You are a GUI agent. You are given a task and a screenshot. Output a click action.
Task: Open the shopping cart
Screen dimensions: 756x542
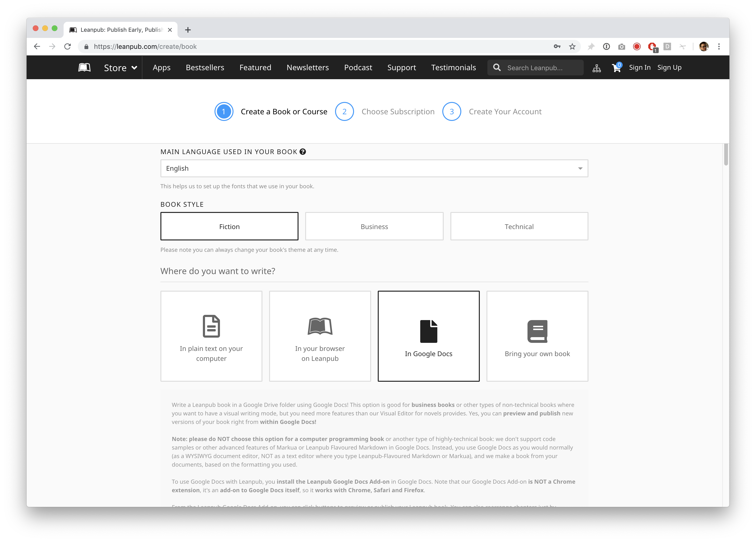[x=616, y=68]
